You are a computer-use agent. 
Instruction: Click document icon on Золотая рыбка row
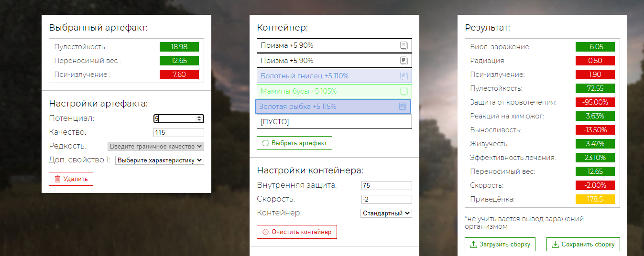click(x=403, y=107)
